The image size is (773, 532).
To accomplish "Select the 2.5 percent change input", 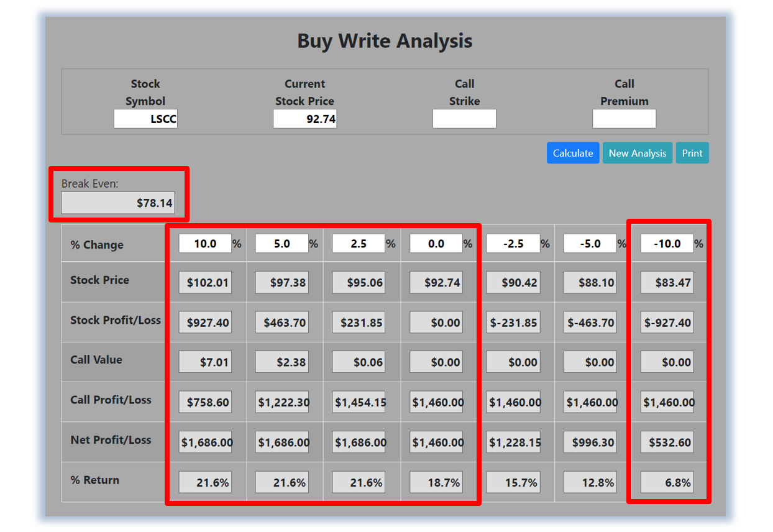I will 359,244.
